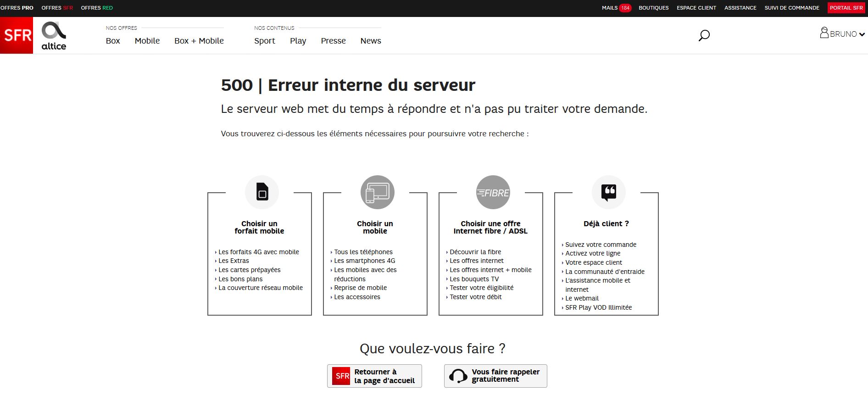This screenshot has height=401, width=868.
Task: Click the SIM card forfait mobile icon
Action: [x=262, y=192]
